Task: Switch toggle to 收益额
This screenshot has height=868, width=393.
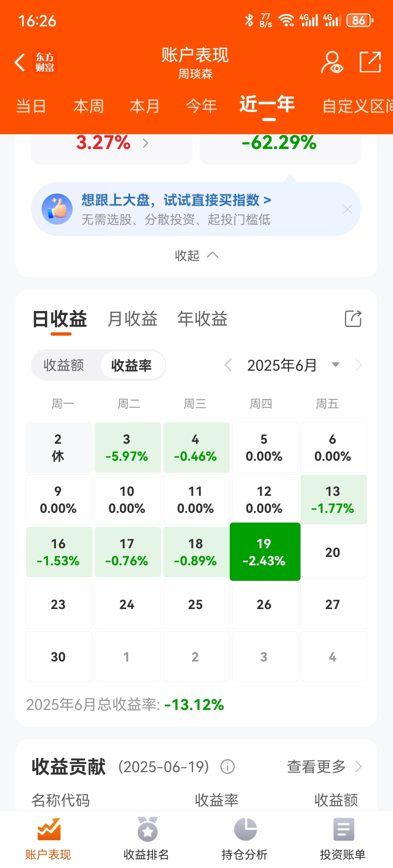Action: click(64, 365)
